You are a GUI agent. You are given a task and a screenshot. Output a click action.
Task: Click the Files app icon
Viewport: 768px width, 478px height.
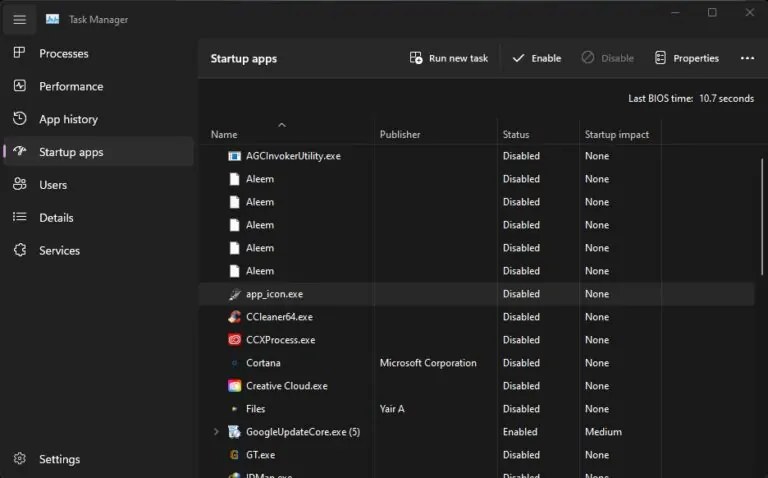tap(235, 408)
